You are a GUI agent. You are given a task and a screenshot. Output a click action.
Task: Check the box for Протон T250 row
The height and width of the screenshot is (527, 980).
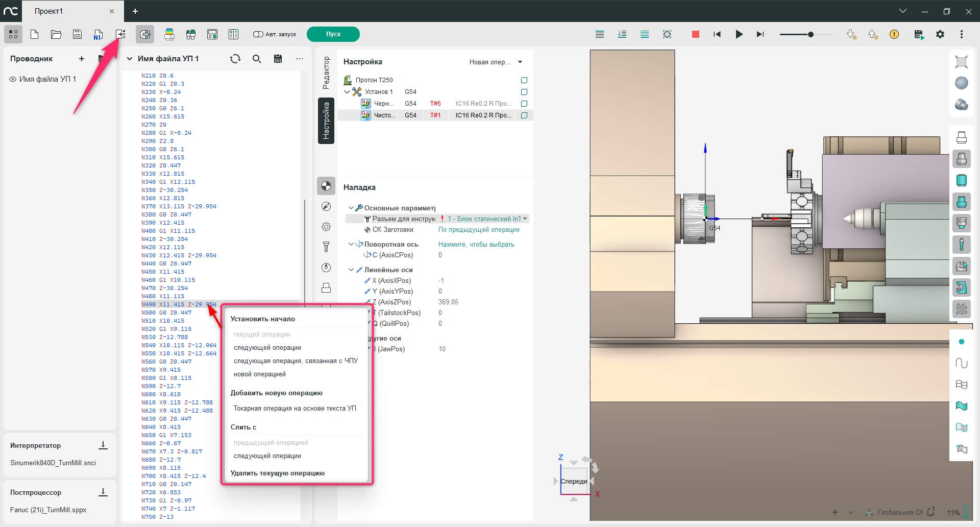click(x=524, y=80)
